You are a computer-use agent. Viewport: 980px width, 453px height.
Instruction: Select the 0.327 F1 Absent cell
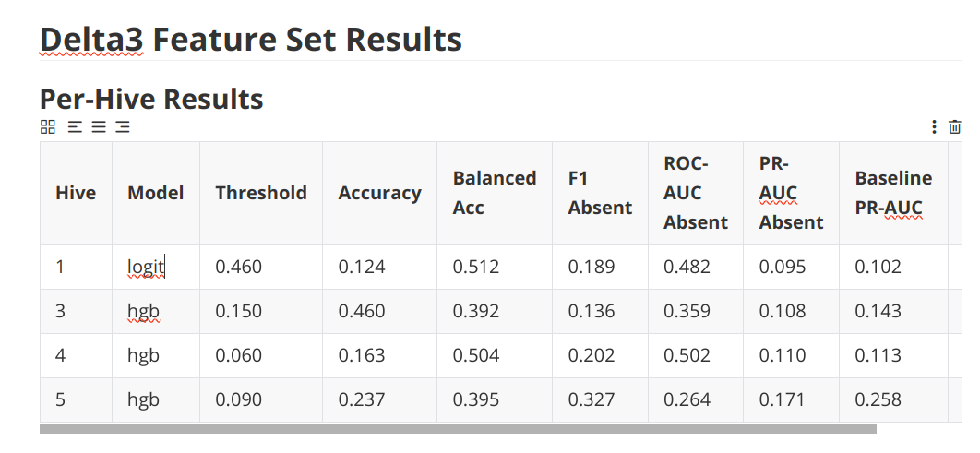coord(592,400)
